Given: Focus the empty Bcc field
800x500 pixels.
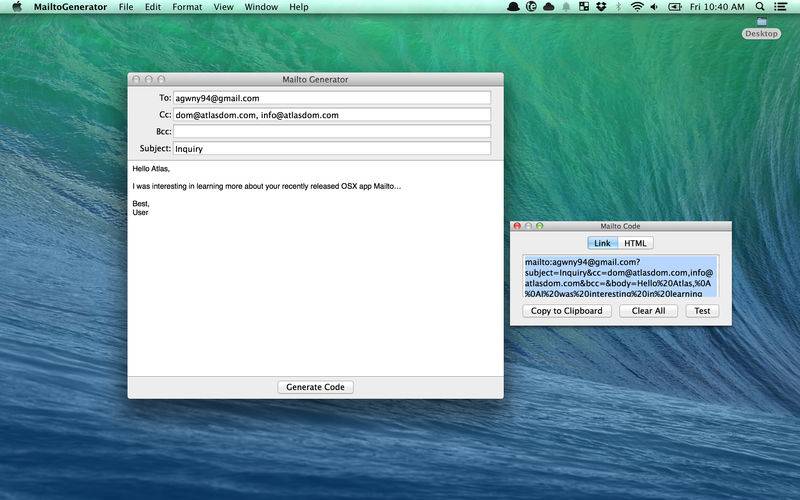Looking at the screenshot, I should pos(332,132).
